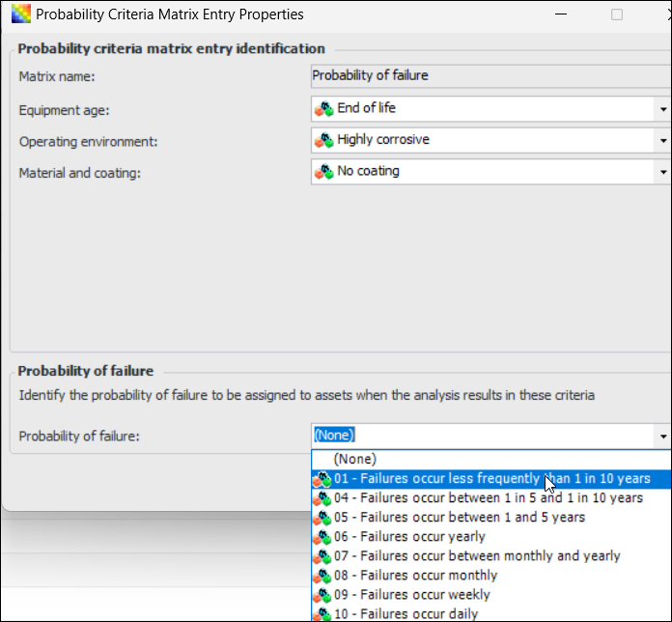This screenshot has width=672, height=622.
Task: Select 05 - Failures occur between 1 and 5 years
Action: (x=459, y=518)
